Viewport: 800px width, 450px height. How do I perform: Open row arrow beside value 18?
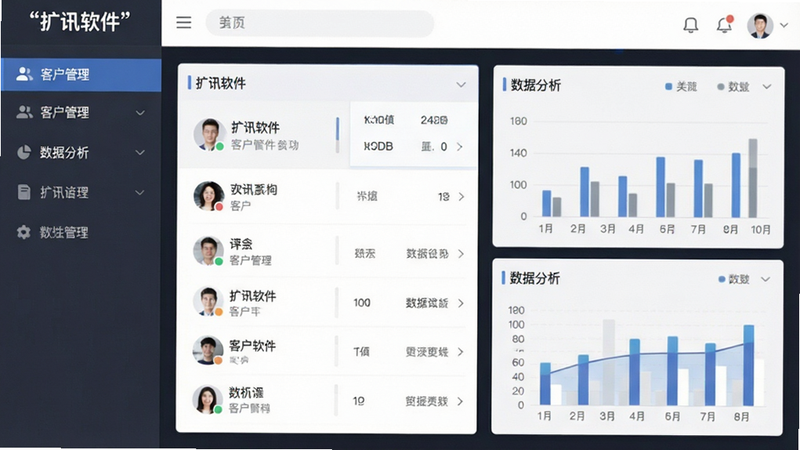pyautogui.click(x=461, y=196)
